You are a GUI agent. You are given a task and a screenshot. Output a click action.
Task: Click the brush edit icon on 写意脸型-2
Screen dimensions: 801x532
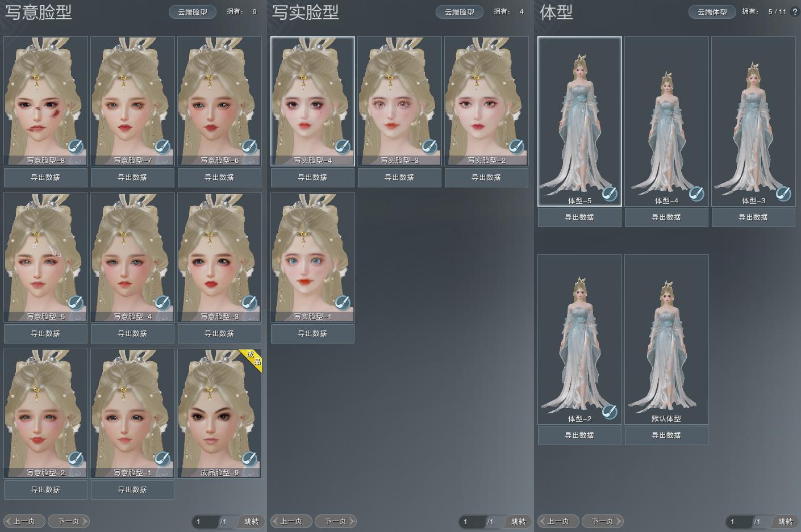coord(76,459)
